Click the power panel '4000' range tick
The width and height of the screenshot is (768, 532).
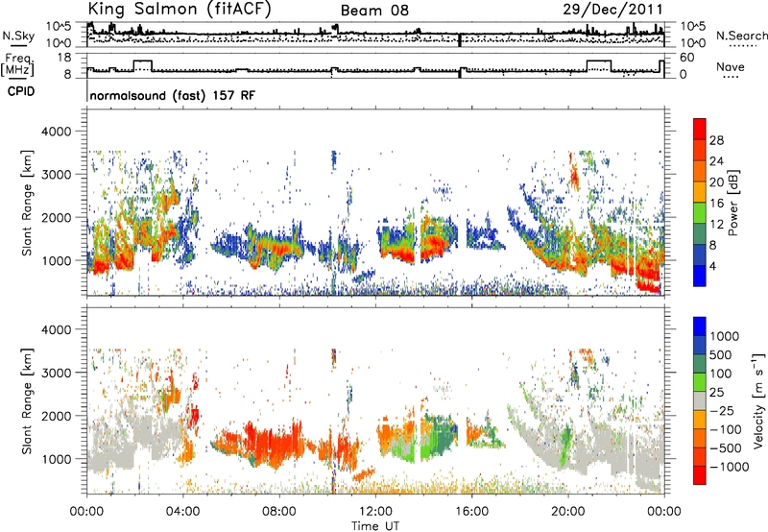[56, 132]
